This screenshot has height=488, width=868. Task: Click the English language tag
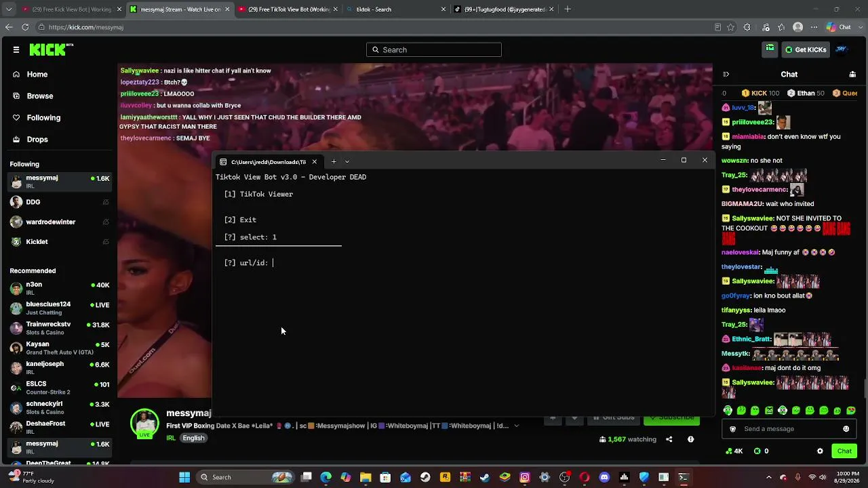(x=193, y=438)
